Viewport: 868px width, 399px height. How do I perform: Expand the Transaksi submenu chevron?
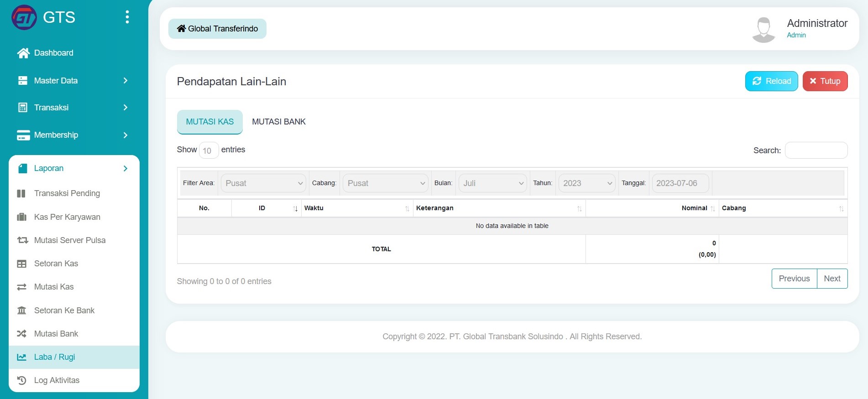click(x=125, y=108)
